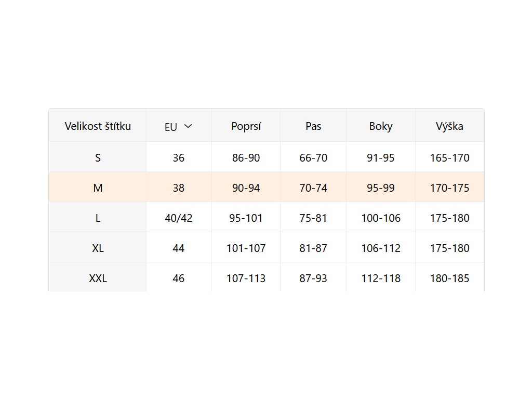The height and width of the screenshot is (399, 532).
Task: Click the 81-87 waist measurement cell
Action: pos(313,248)
